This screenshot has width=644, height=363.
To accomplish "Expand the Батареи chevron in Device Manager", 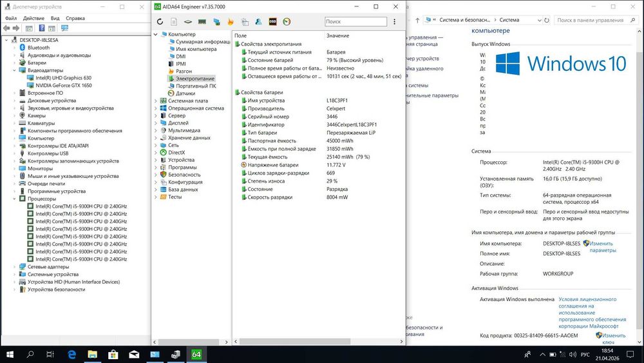I will tap(14, 63).
